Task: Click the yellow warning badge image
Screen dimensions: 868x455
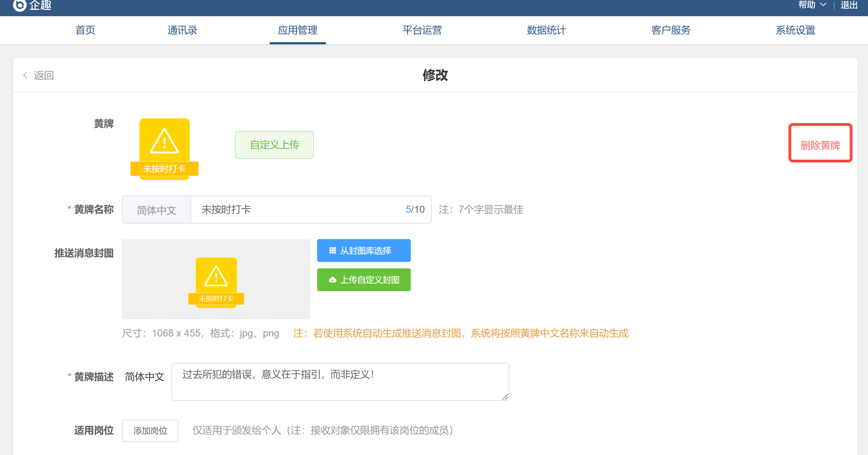Action: click(x=164, y=149)
